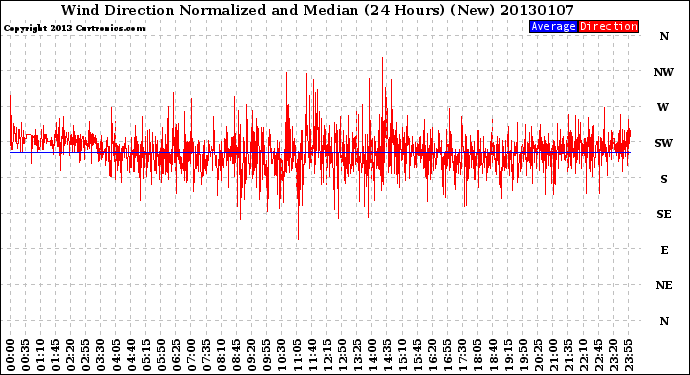690x375 pixels.
Task: Click the 10:30 time label
Action: pos(282,355)
